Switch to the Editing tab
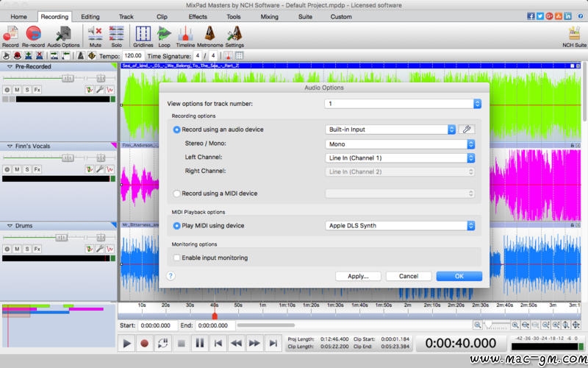This screenshot has height=368, width=588. [x=90, y=16]
